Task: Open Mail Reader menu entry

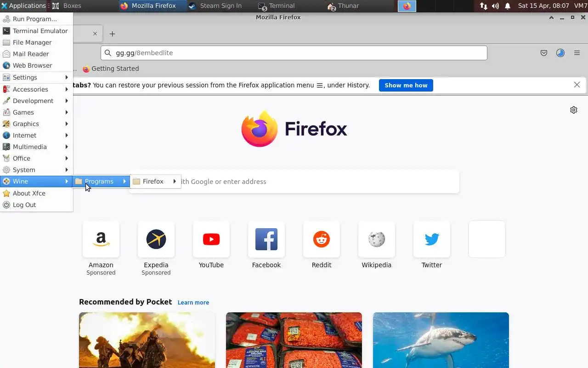Action: (x=36, y=54)
